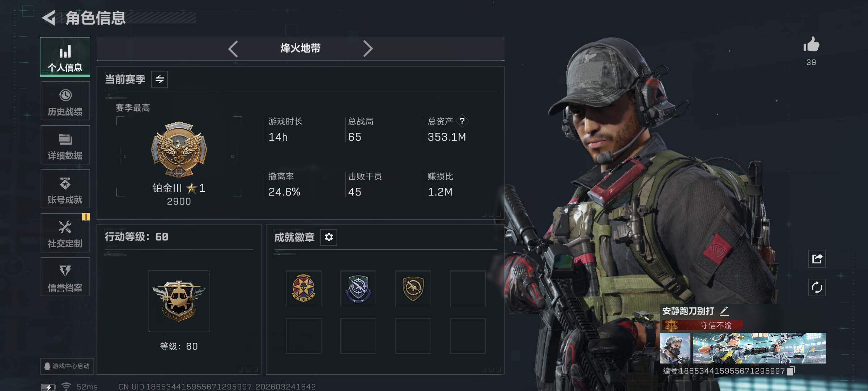
Task: Open 成就徽章 gear settings
Action: tap(329, 237)
